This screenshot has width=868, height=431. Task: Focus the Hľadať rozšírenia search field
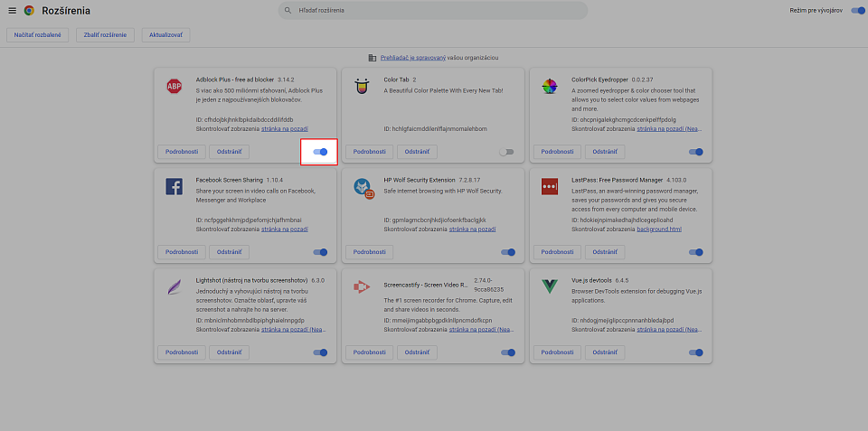[x=434, y=11]
